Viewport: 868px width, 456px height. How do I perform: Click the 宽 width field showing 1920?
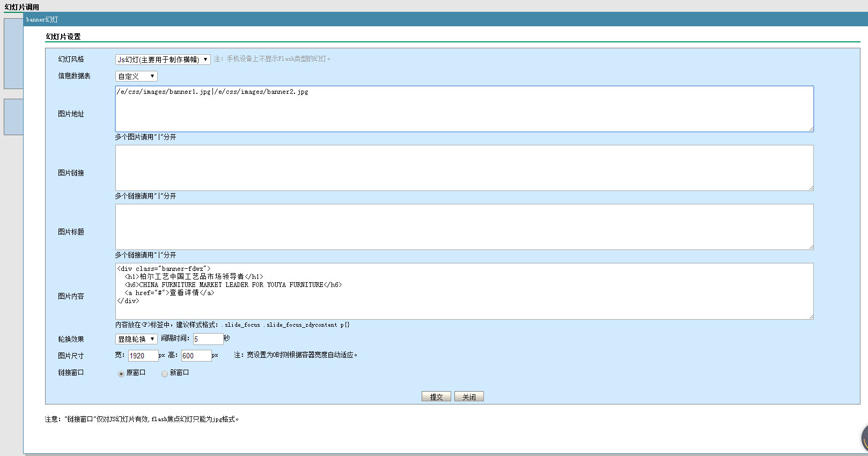[143, 356]
